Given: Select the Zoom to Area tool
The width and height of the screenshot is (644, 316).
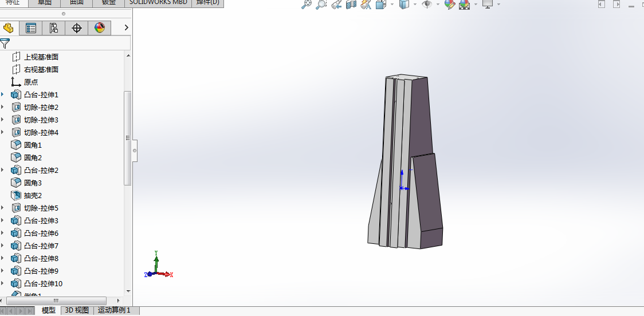Looking at the screenshot, I should (321, 5).
